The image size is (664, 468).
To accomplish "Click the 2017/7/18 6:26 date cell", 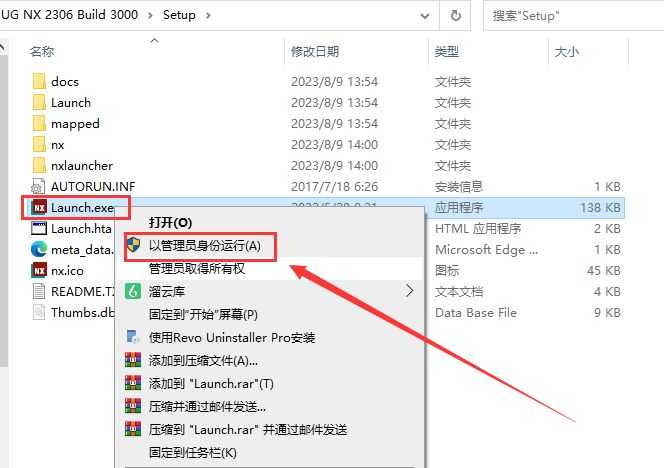I will click(334, 186).
